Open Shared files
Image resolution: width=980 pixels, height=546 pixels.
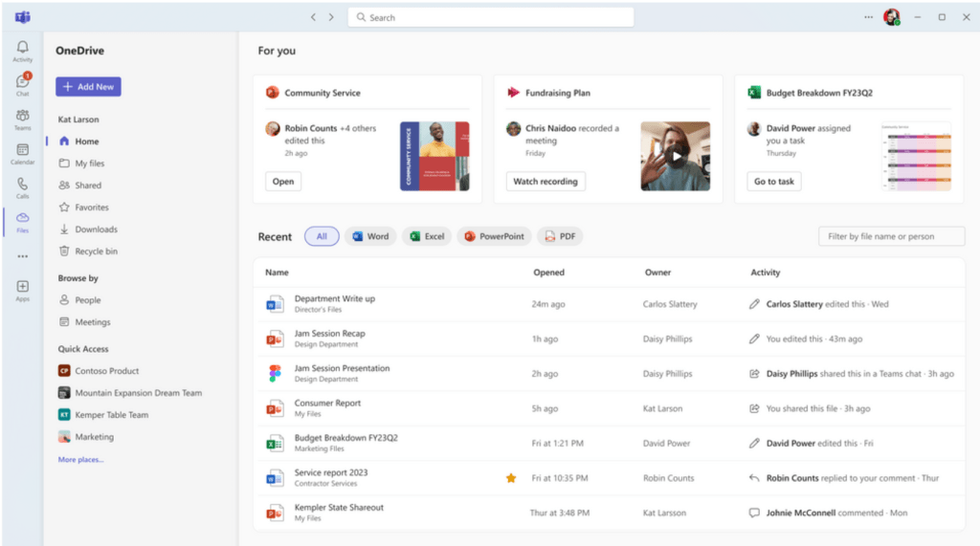88,185
